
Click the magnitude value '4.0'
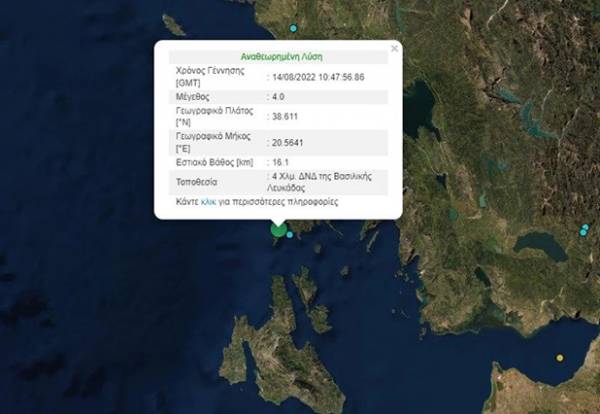278,96
